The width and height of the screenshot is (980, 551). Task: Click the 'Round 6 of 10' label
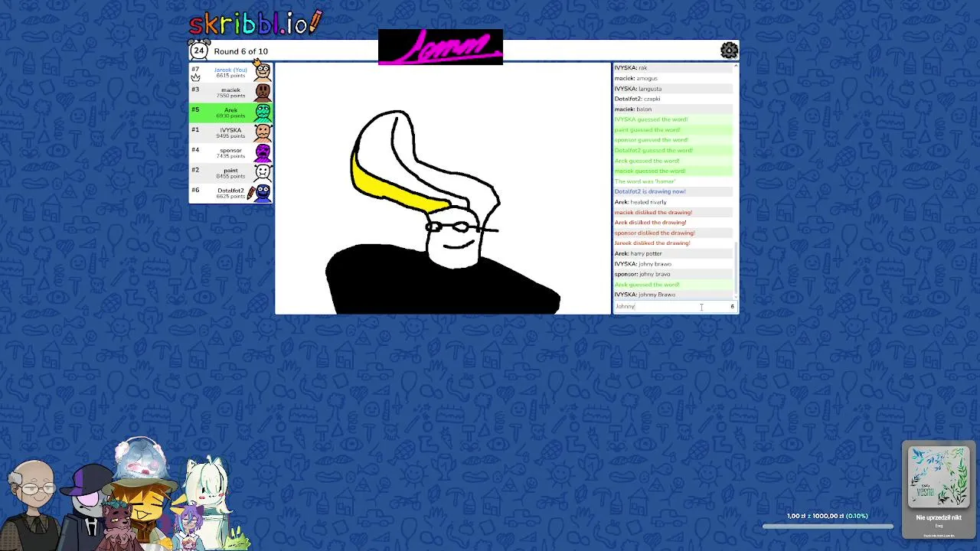coord(241,51)
